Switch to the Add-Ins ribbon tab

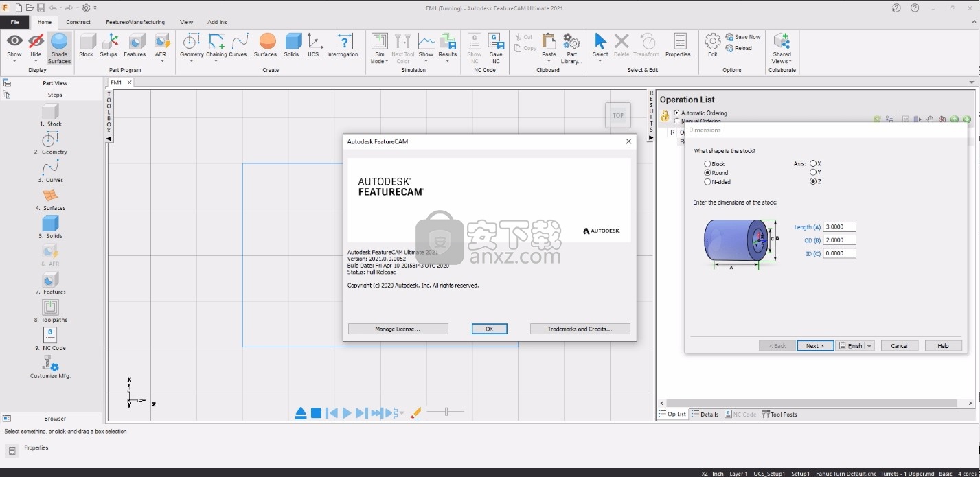217,22
